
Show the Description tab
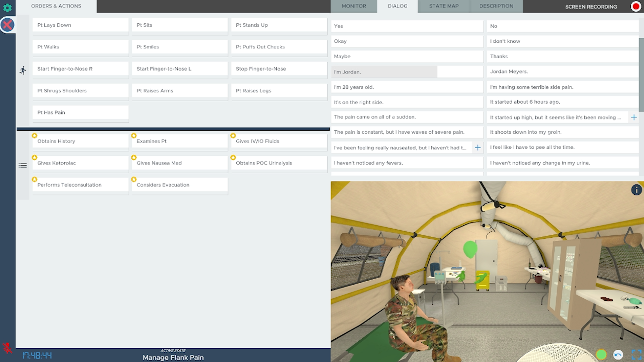coord(496,6)
